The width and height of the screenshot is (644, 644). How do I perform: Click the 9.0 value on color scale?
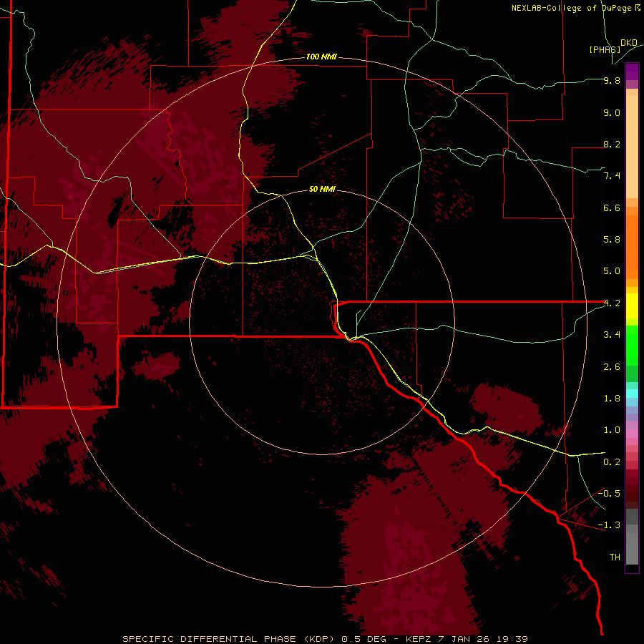tap(612, 112)
